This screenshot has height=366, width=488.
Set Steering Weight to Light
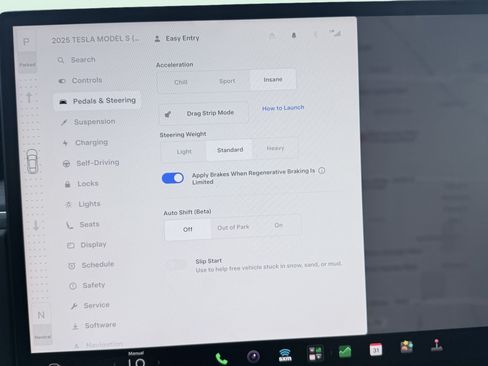pyautogui.click(x=184, y=152)
